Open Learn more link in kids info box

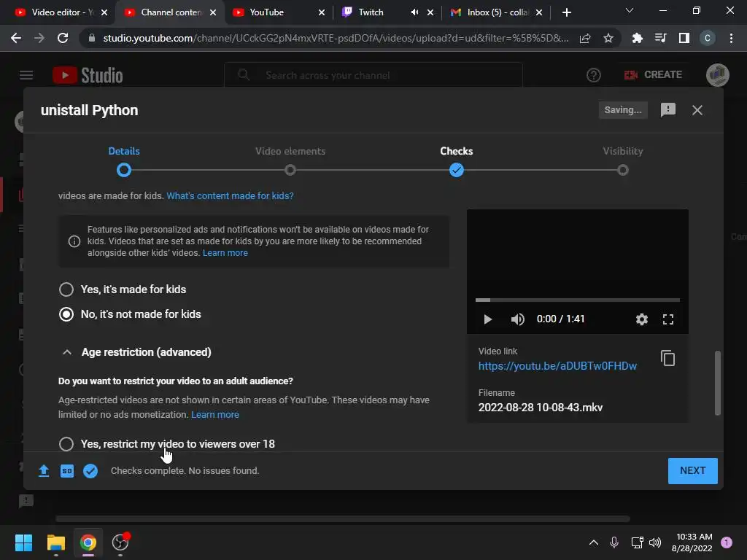[225, 253]
